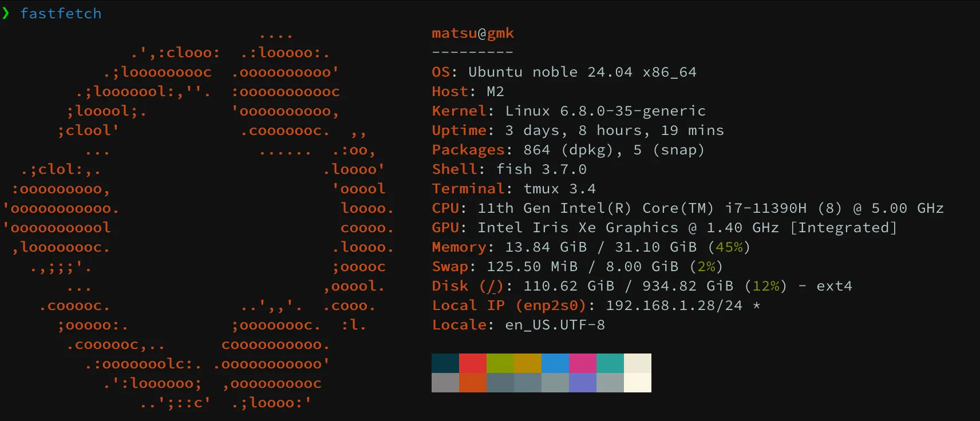Pick the olive green color swatch

pos(500,363)
